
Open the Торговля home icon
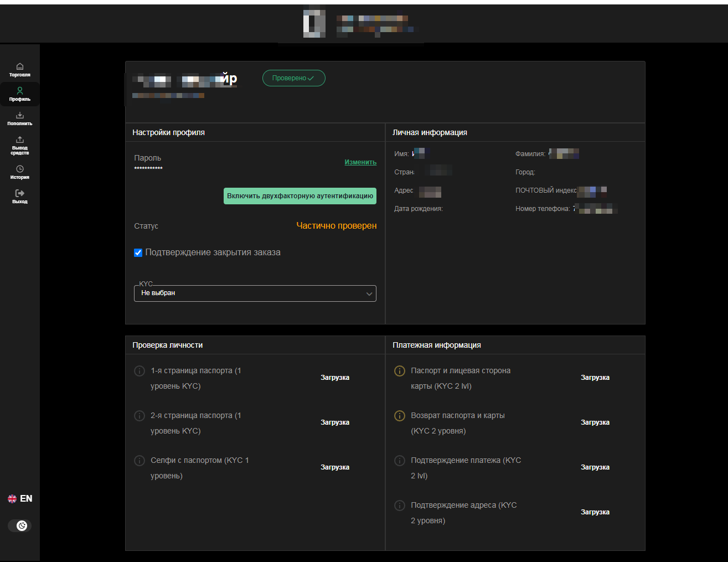(x=20, y=66)
